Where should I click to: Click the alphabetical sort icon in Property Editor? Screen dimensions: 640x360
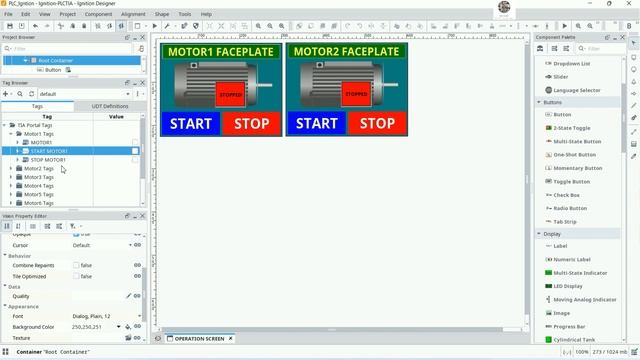[x=18, y=226]
